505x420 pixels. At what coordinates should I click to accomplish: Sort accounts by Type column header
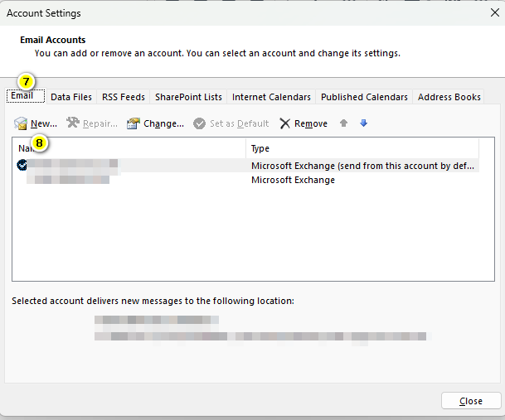363,148
